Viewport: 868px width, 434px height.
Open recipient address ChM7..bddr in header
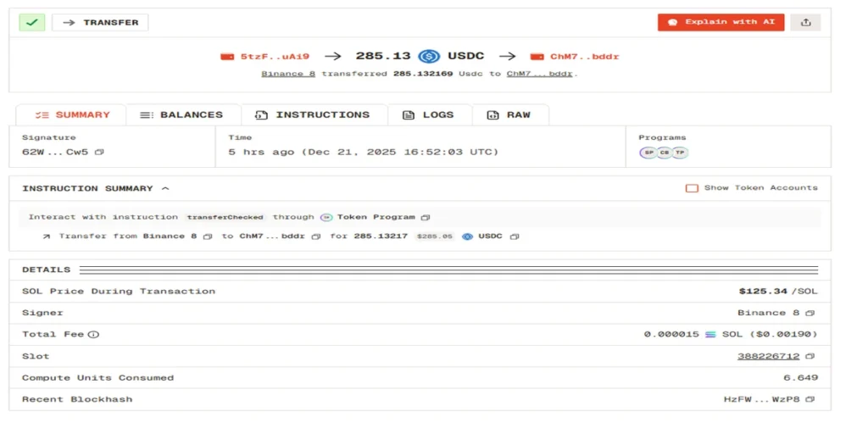[585, 57]
